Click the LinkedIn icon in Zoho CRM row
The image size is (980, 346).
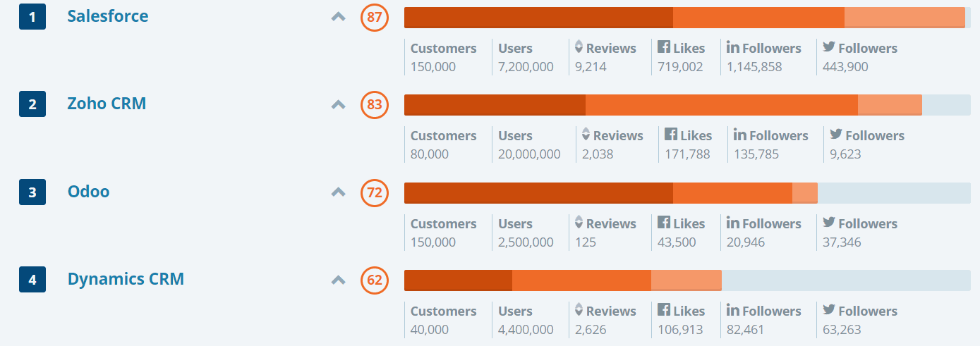[x=740, y=135]
